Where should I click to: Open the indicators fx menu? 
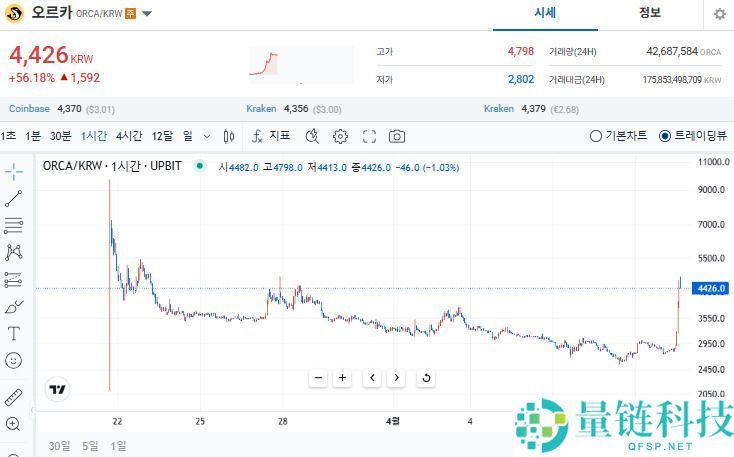click(271, 136)
